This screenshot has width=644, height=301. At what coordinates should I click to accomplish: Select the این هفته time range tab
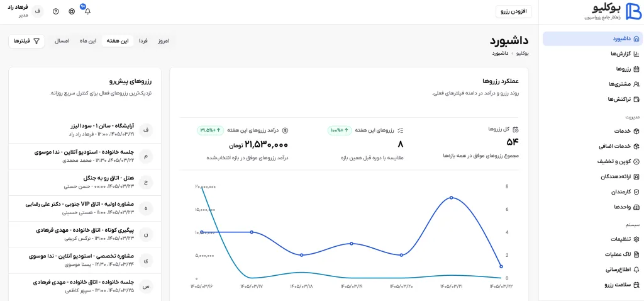pyautogui.click(x=118, y=41)
